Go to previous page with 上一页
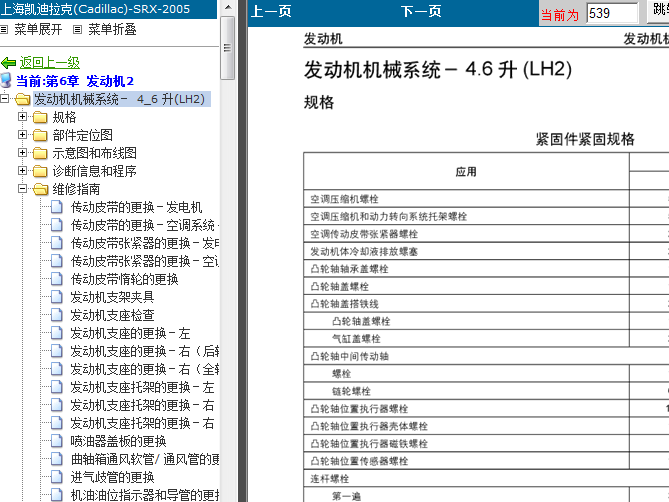Screen dimensions: 669x502 click(x=271, y=12)
